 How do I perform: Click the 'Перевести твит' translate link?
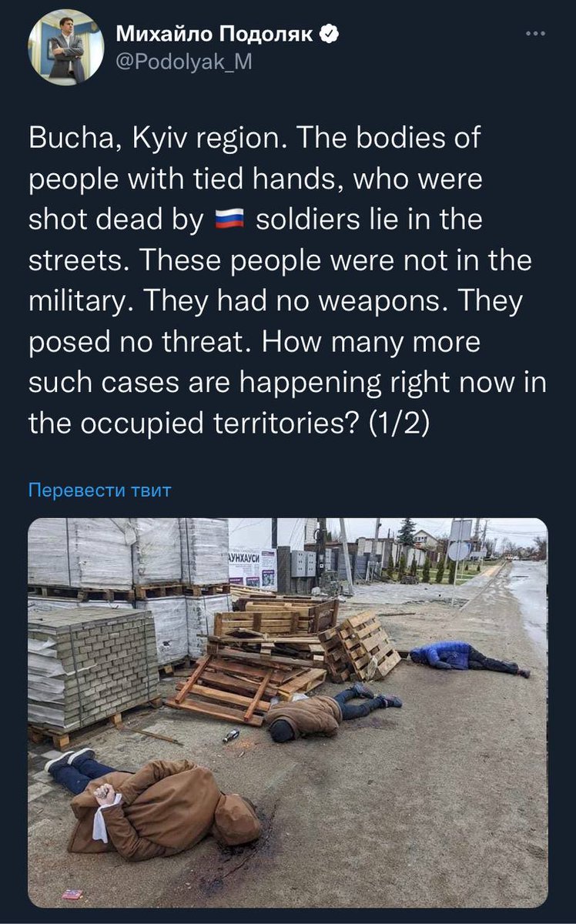pos(99,490)
